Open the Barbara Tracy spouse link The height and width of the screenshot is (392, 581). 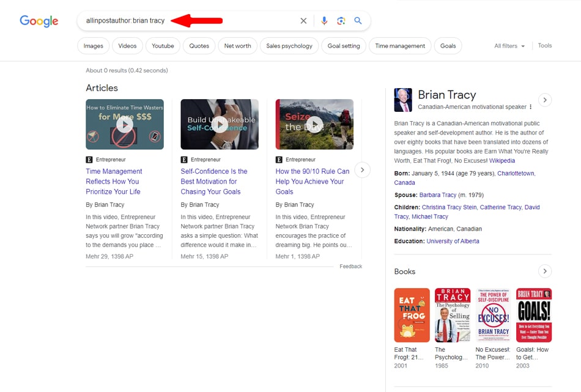click(x=438, y=195)
